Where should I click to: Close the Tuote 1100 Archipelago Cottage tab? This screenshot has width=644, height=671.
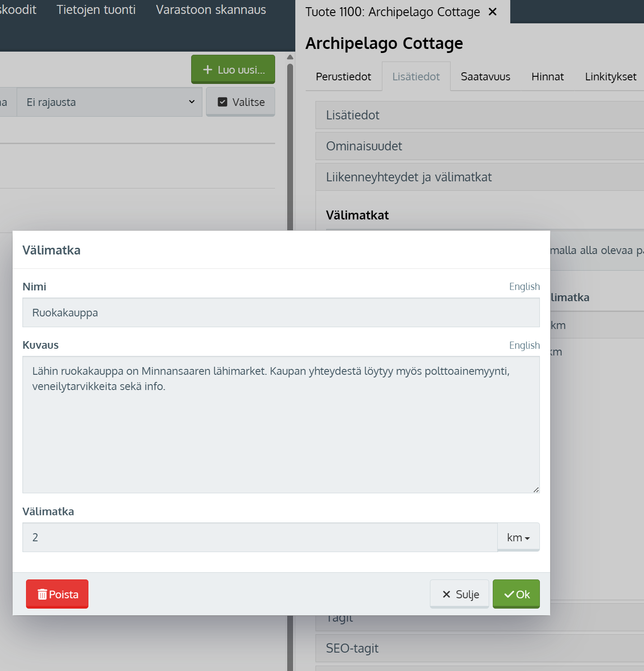[492, 12]
